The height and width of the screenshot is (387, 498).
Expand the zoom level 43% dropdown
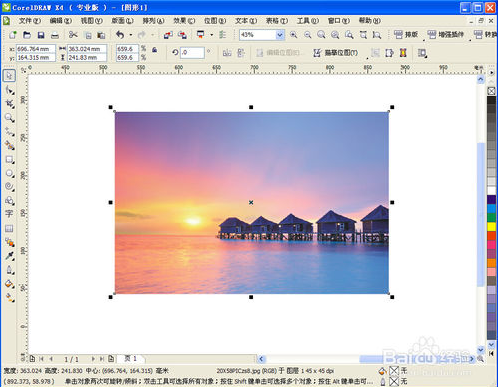pyautogui.click(x=280, y=35)
